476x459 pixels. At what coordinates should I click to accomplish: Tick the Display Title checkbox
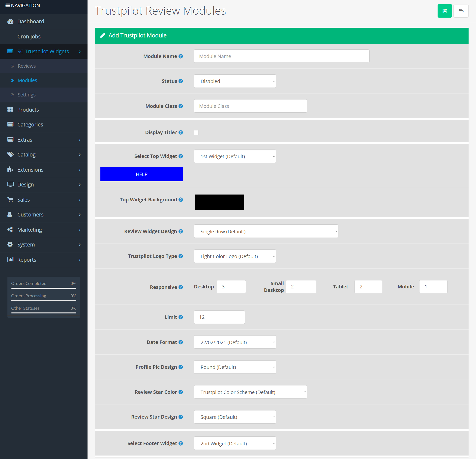(196, 132)
